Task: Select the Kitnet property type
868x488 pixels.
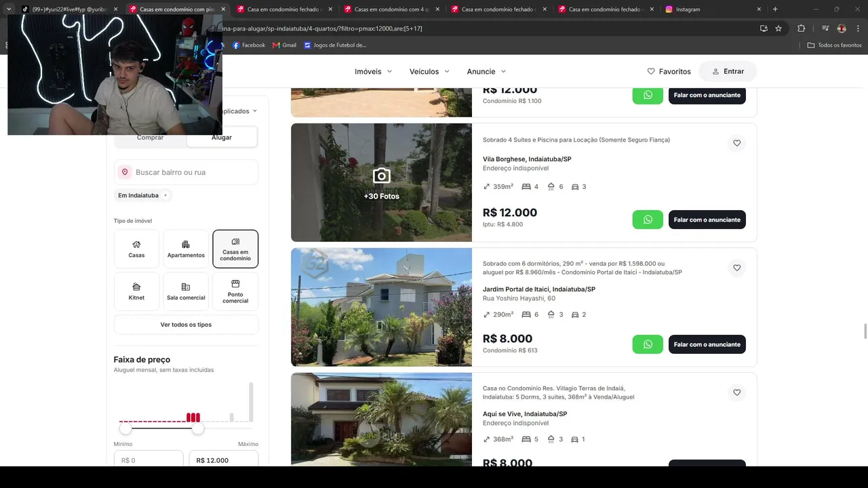Action: [x=136, y=291]
